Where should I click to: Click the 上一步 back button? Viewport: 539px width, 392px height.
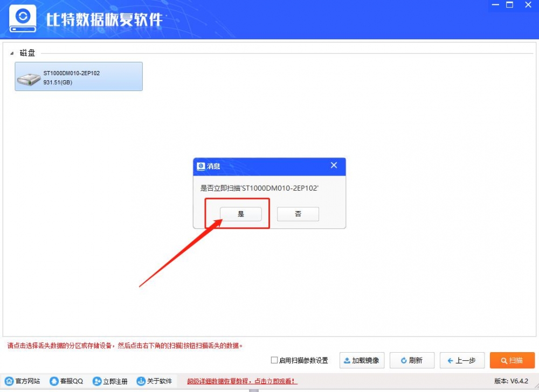(x=462, y=360)
